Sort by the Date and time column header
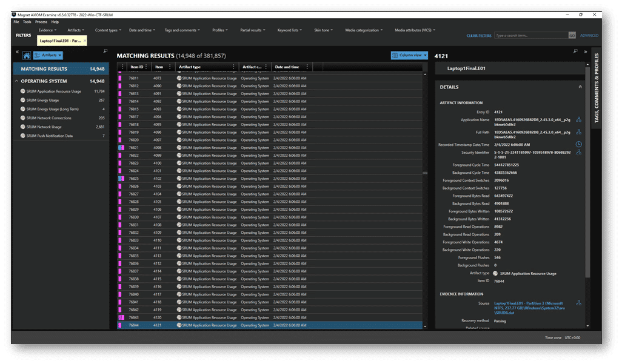Screen dimensions: 622x364 pyautogui.click(x=287, y=67)
